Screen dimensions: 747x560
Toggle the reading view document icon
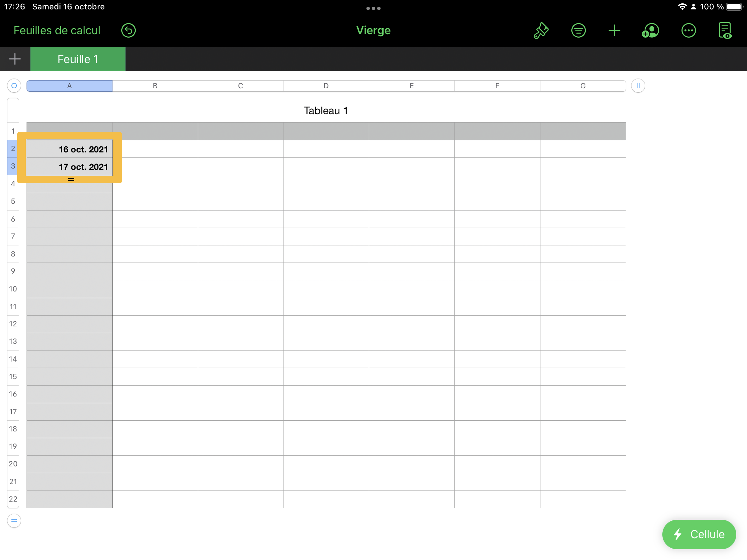725,30
